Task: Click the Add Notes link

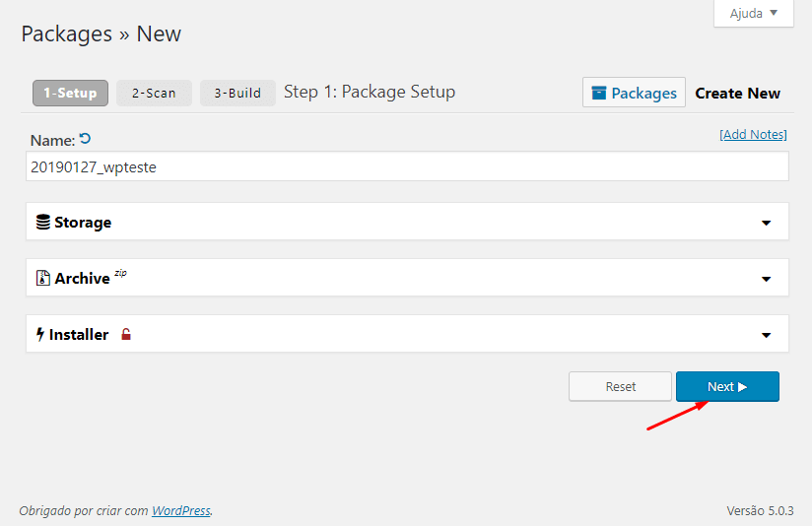Action: click(753, 134)
